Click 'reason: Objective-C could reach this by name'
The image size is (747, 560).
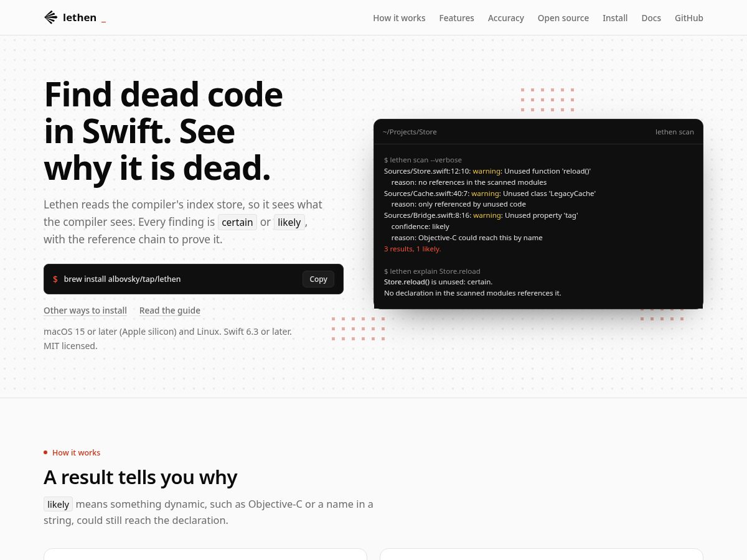coord(467,238)
